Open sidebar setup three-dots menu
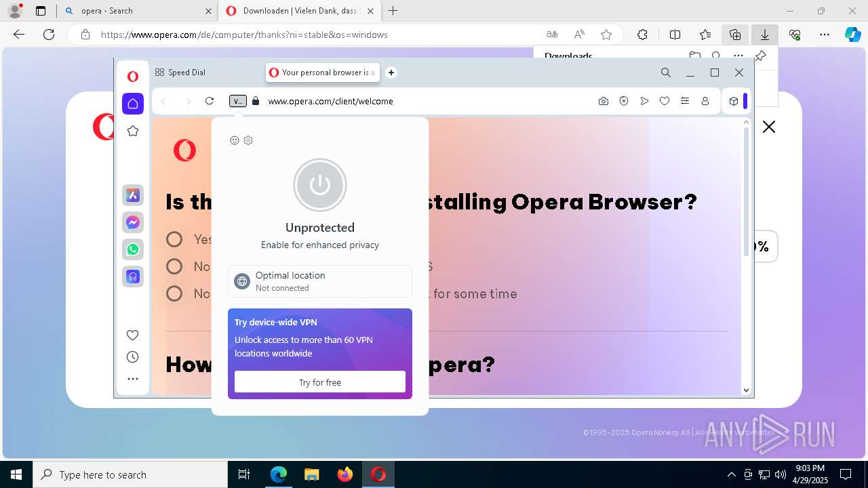This screenshot has width=868, height=488. click(133, 379)
